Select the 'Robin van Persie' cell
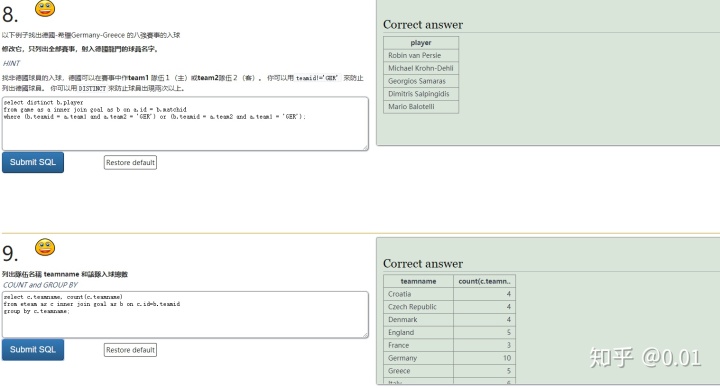 [421, 56]
